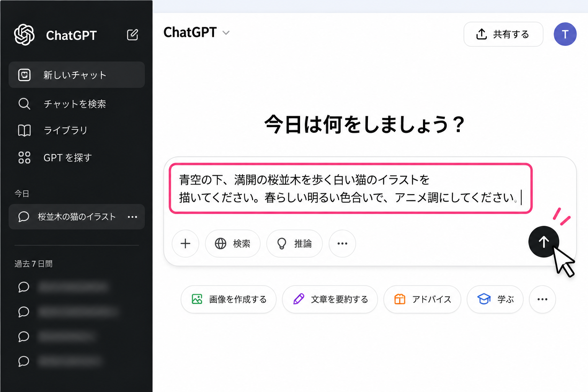Open the profile avatar menu

point(565,34)
